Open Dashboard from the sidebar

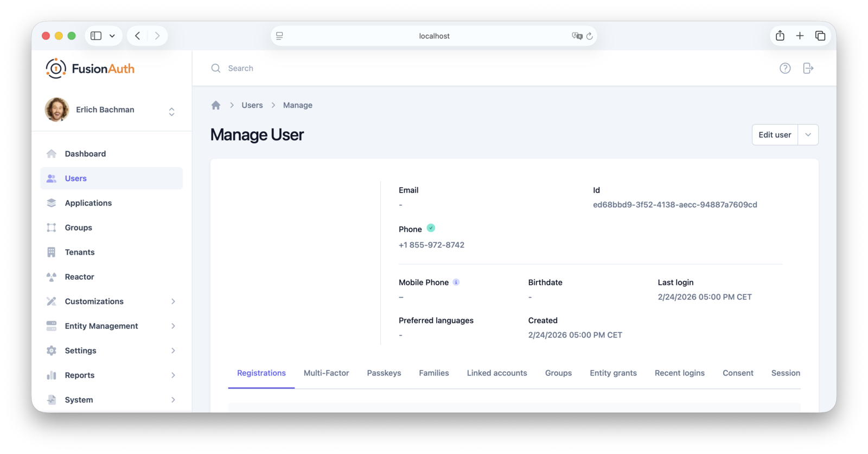112,154
